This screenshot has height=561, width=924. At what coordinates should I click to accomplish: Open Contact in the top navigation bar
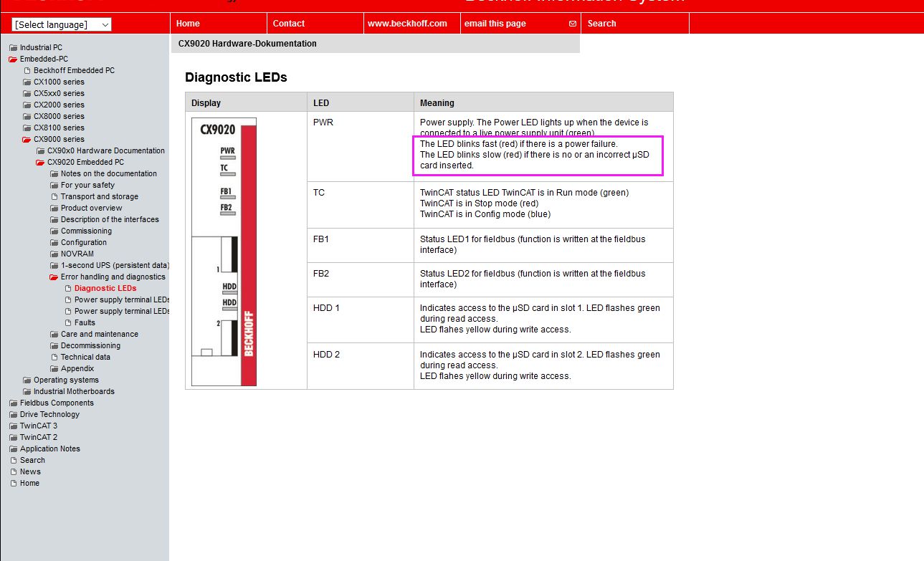[289, 24]
